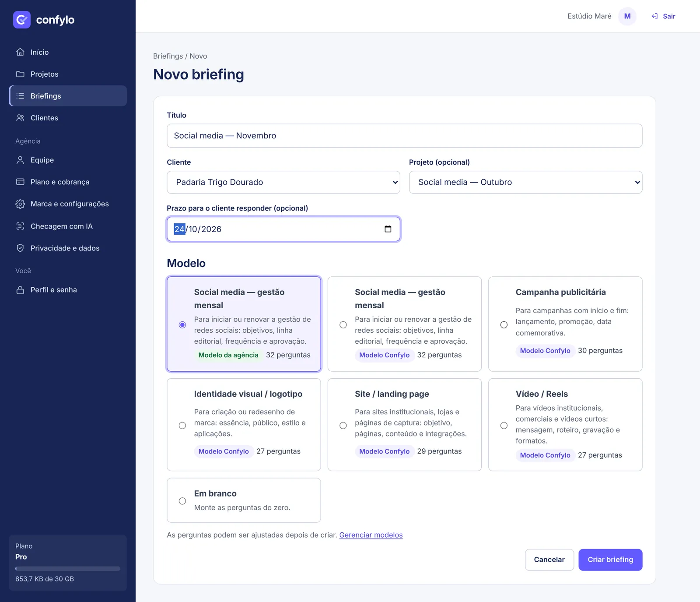
Task: Click the Equipe person icon
Action: pyautogui.click(x=20, y=160)
